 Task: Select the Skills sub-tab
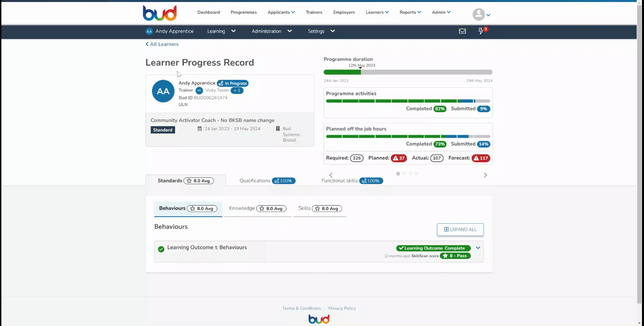[x=320, y=208]
